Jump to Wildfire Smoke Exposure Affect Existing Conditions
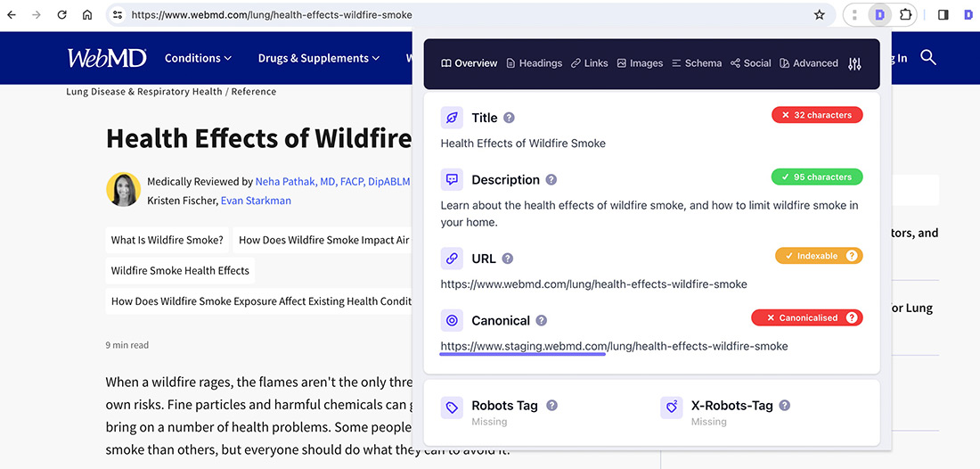980x469 pixels. pyautogui.click(x=258, y=301)
